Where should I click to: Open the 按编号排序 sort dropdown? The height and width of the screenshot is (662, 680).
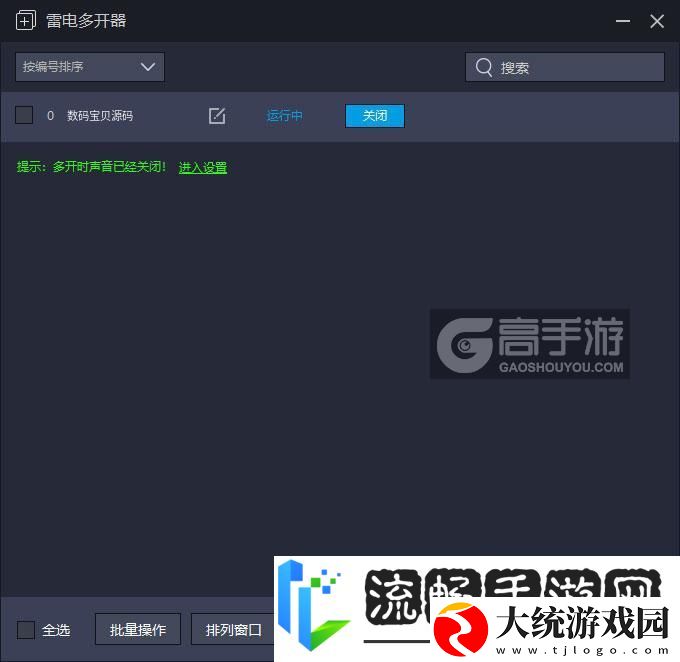click(x=90, y=67)
